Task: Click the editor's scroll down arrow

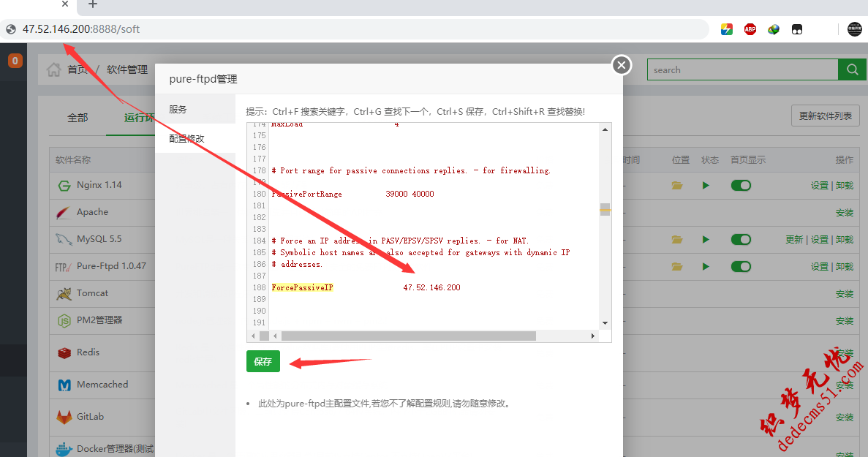Action: (x=605, y=322)
